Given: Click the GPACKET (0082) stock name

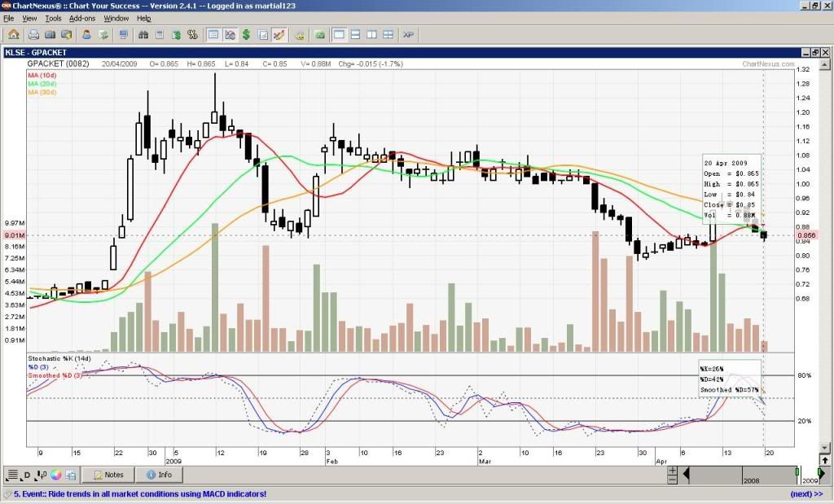Looking at the screenshot, I should [x=58, y=64].
